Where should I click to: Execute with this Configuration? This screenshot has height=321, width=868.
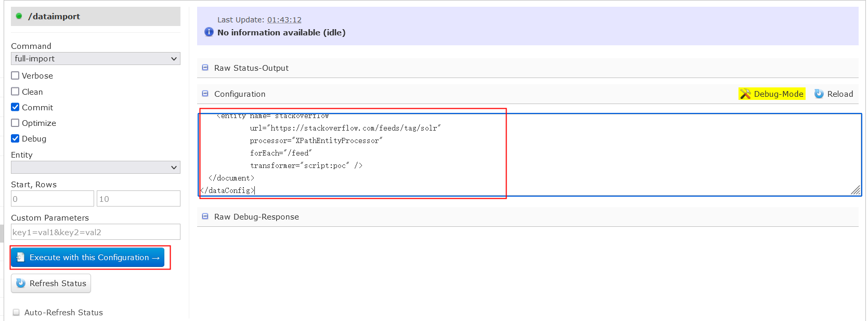point(88,258)
